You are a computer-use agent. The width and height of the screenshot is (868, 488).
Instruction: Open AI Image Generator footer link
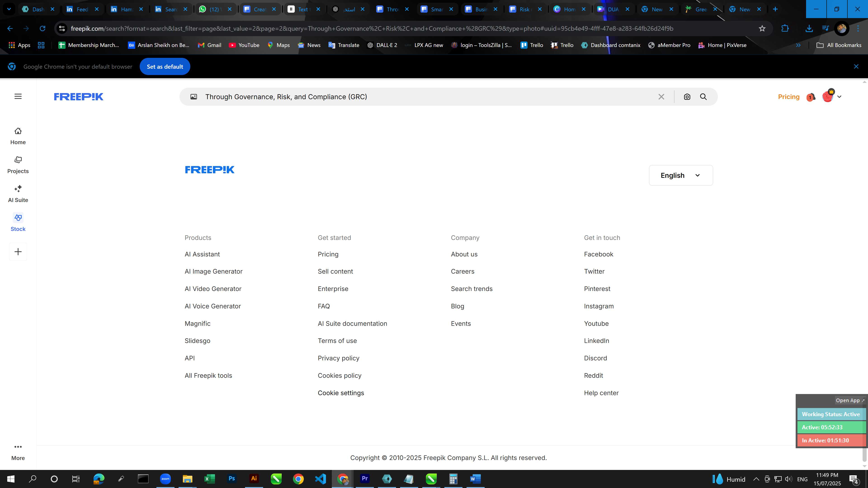(x=213, y=271)
